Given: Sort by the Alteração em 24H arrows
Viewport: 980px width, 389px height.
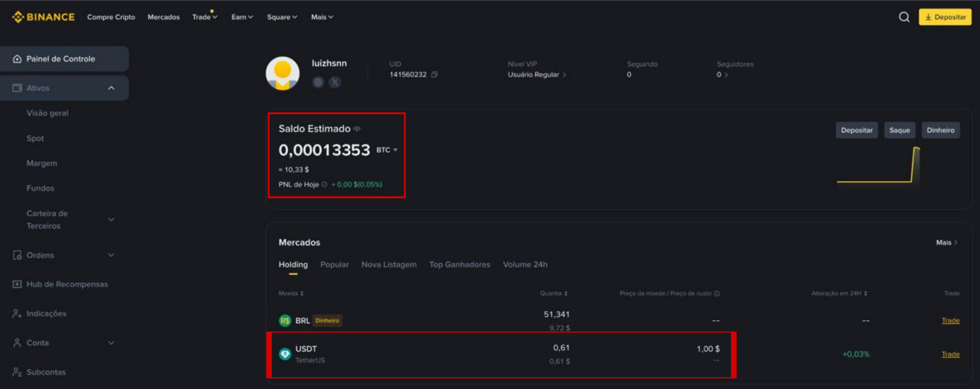Looking at the screenshot, I should 866,294.
